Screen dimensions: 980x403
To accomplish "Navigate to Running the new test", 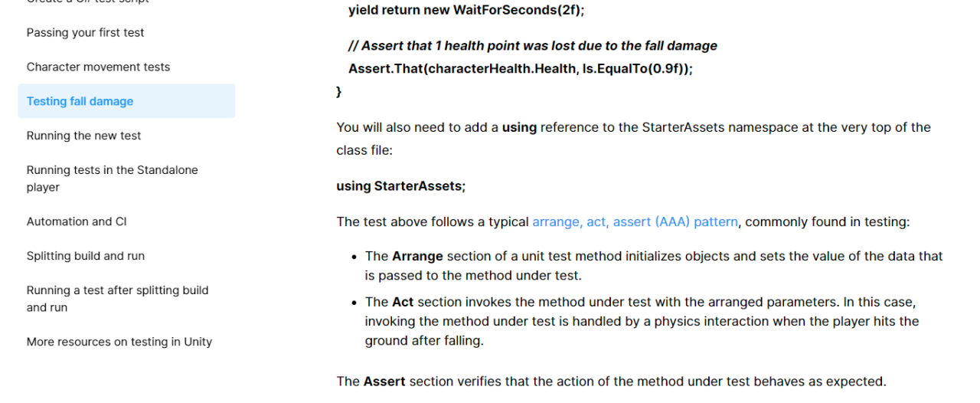I will click(83, 136).
